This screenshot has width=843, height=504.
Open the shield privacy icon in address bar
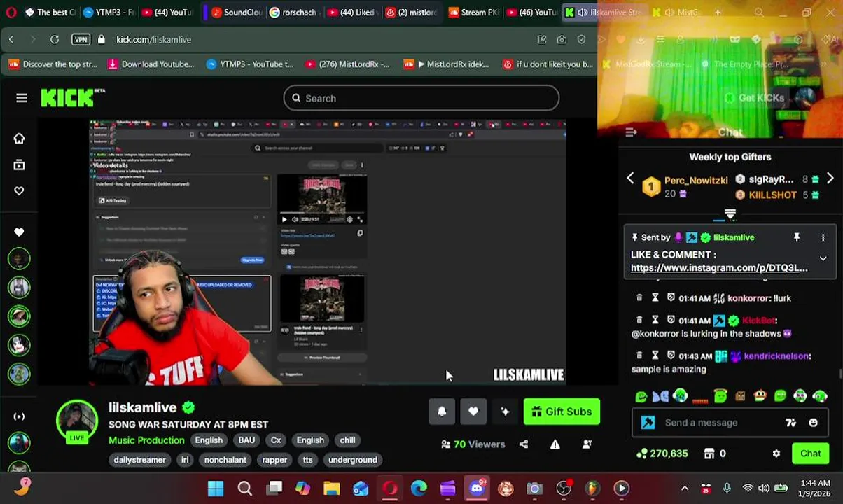click(581, 40)
